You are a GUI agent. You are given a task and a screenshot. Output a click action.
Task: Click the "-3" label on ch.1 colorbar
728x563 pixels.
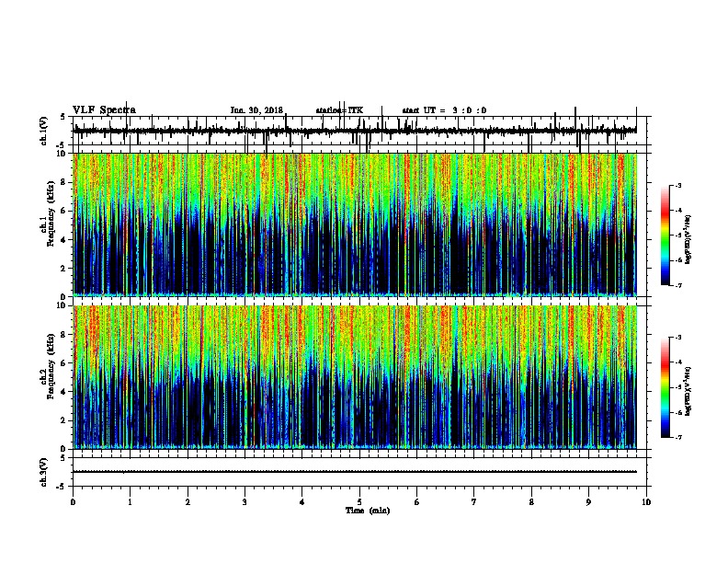[x=678, y=186]
